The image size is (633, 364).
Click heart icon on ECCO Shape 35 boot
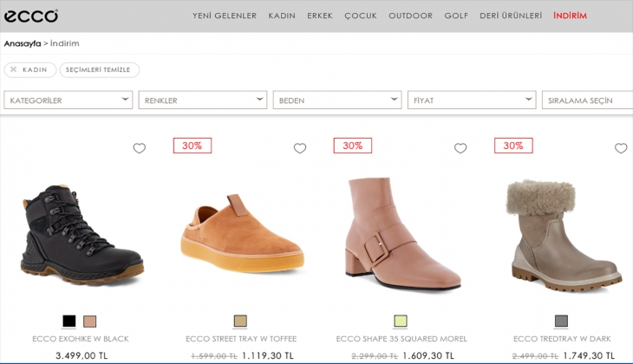460,148
